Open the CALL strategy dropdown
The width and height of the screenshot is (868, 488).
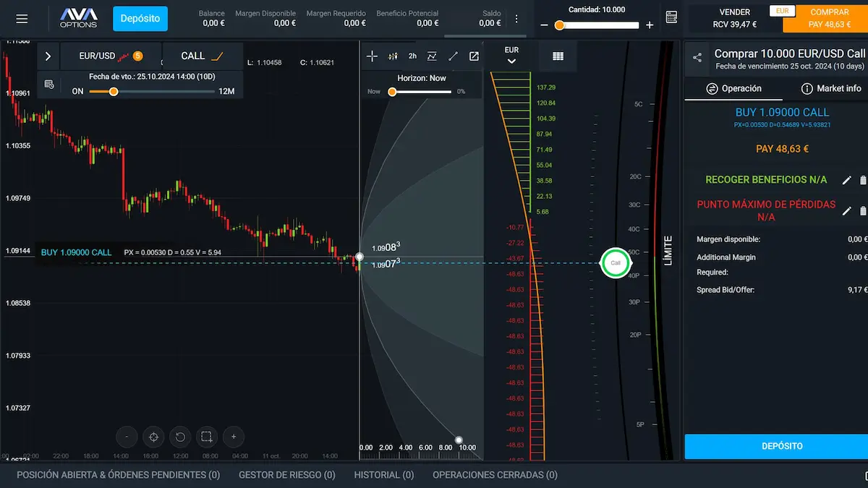pyautogui.click(x=202, y=56)
